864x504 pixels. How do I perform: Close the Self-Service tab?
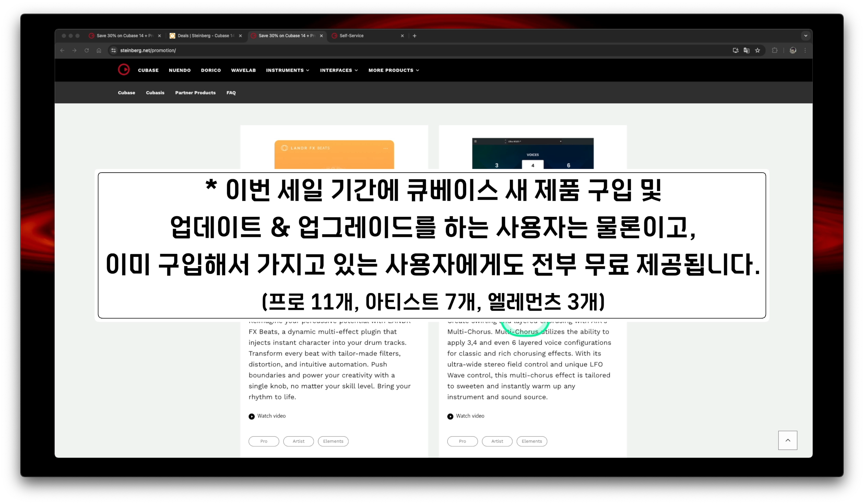point(402,36)
